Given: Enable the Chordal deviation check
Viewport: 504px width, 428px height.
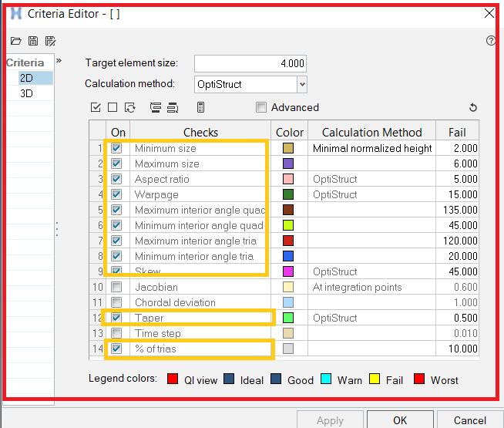Looking at the screenshot, I should 116,302.
